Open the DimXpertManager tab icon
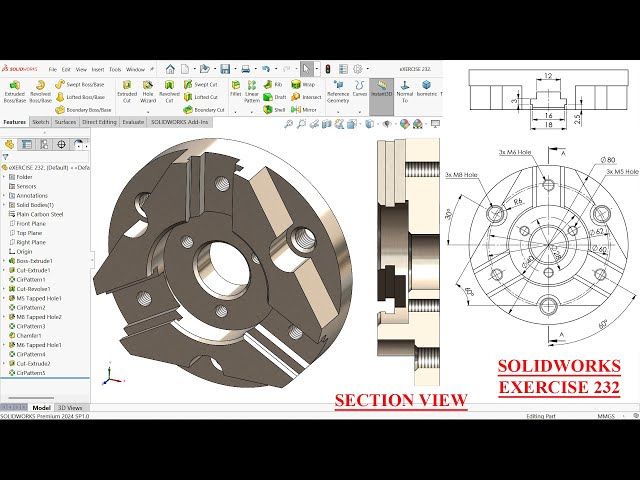 [x=61, y=144]
